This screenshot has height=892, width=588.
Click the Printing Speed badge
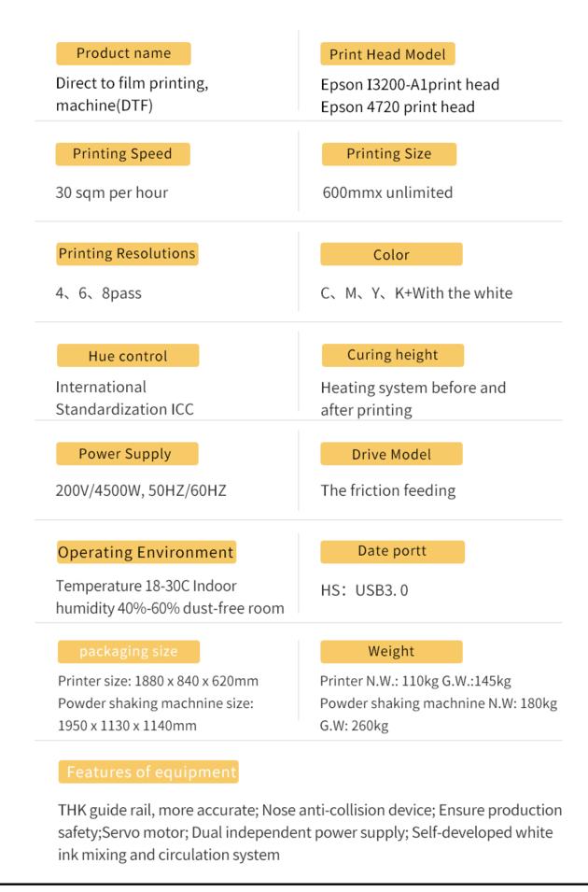click(122, 154)
